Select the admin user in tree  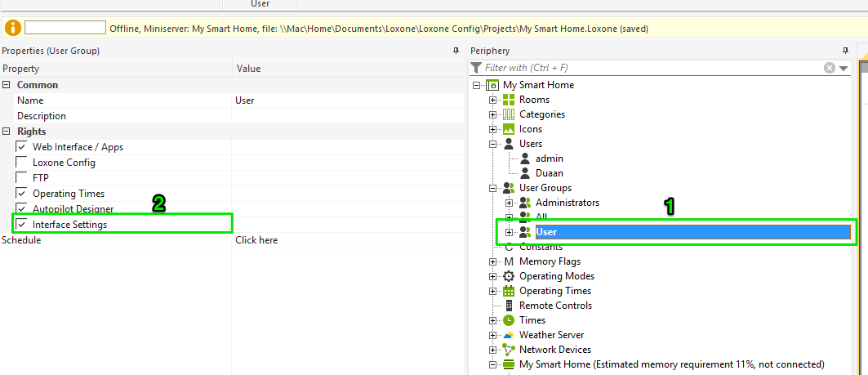(x=549, y=158)
